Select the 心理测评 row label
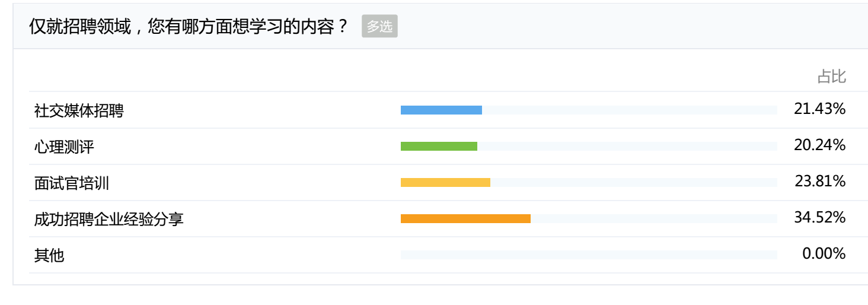The height and width of the screenshot is (305, 868). 64,147
